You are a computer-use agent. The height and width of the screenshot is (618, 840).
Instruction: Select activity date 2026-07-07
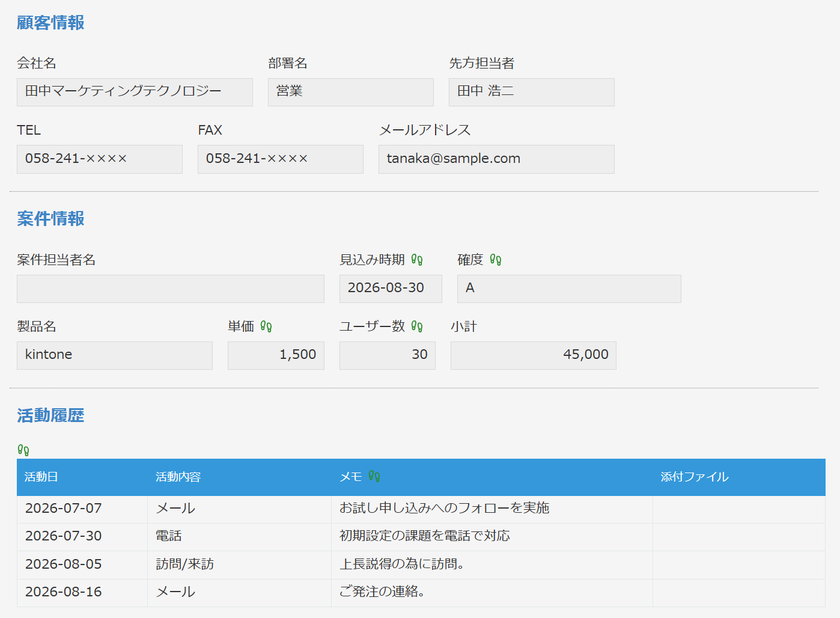tap(64, 509)
